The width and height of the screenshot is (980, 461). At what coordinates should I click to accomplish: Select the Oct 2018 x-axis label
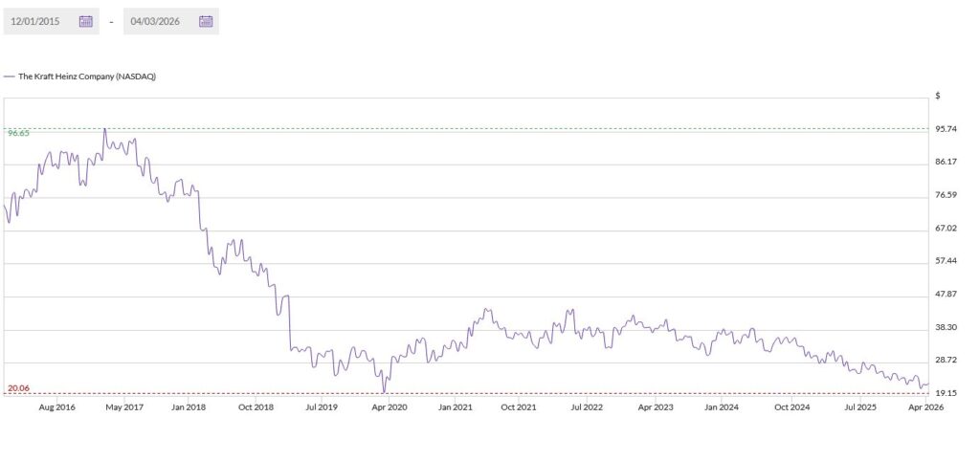(x=256, y=406)
